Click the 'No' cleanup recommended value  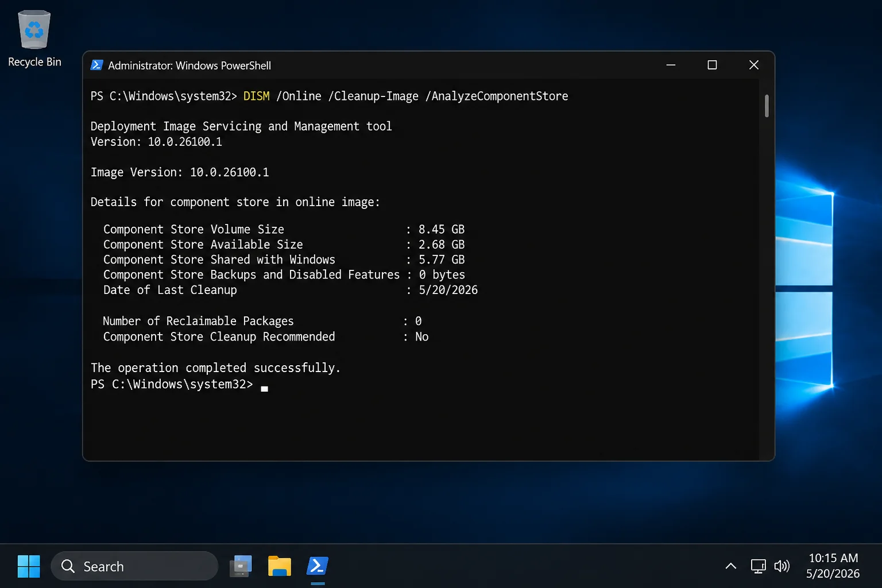click(x=421, y=336)
